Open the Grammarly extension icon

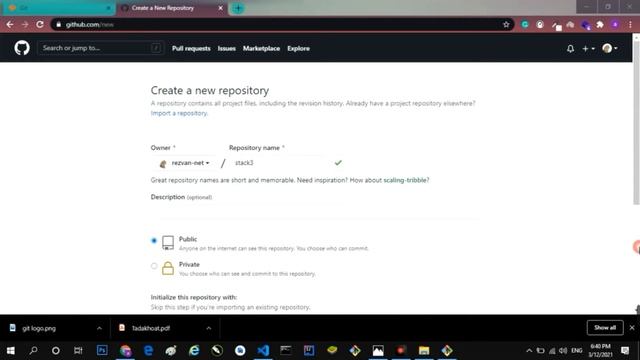(x=525, y=24)
